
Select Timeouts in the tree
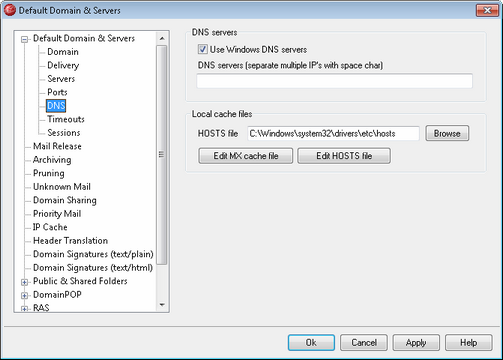click(66, 119)
